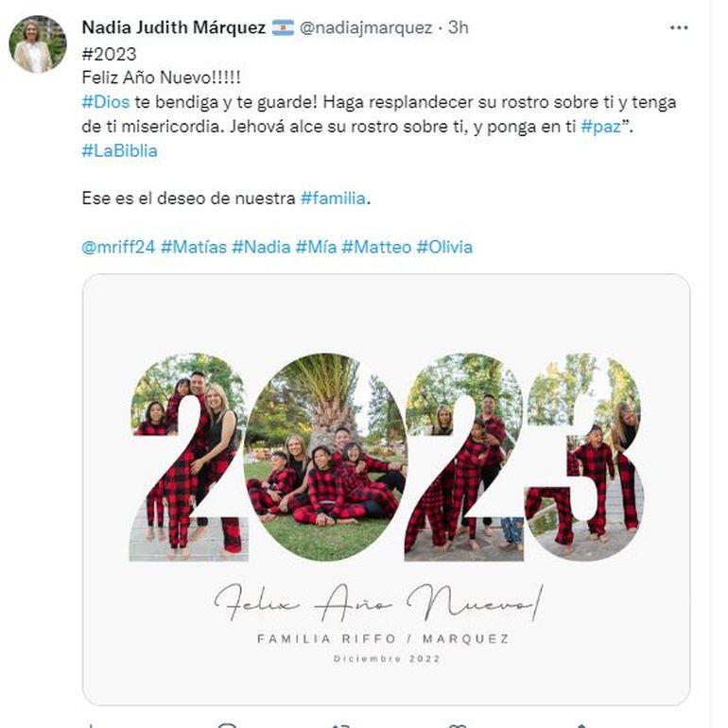Open the #Mía hashtag
This screenshot has height=728, width=728.
[x=316, y=248]
